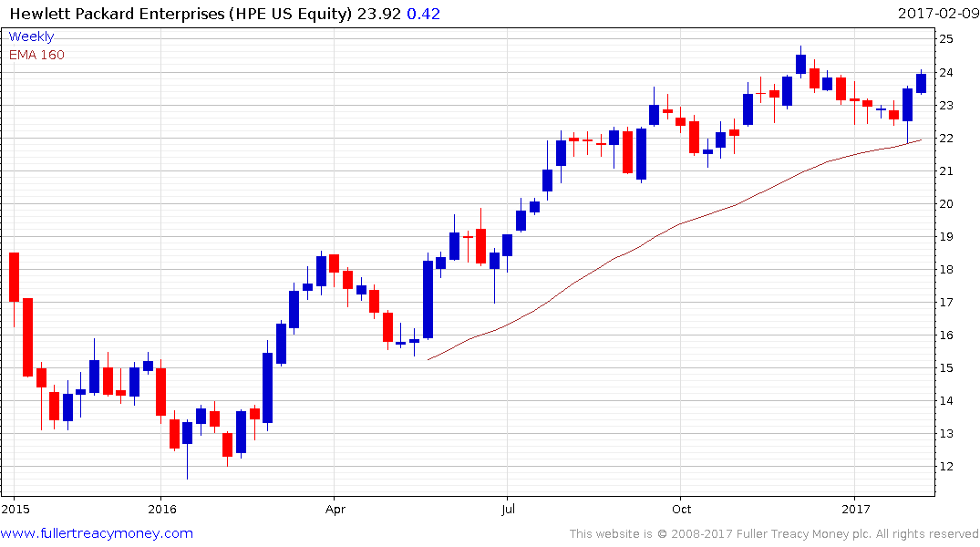Click the 23 price axis label
980x547 pixels.
tap(945, 105)
